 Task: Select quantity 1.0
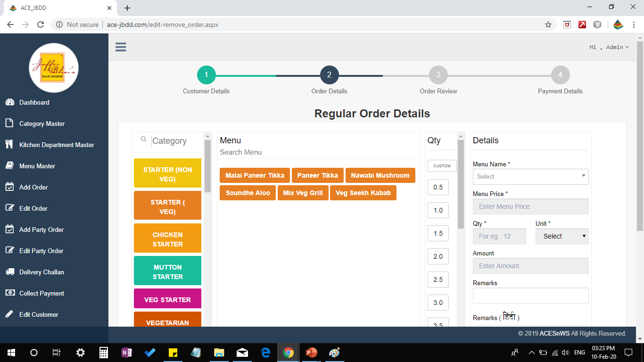[x=438, y=210]
